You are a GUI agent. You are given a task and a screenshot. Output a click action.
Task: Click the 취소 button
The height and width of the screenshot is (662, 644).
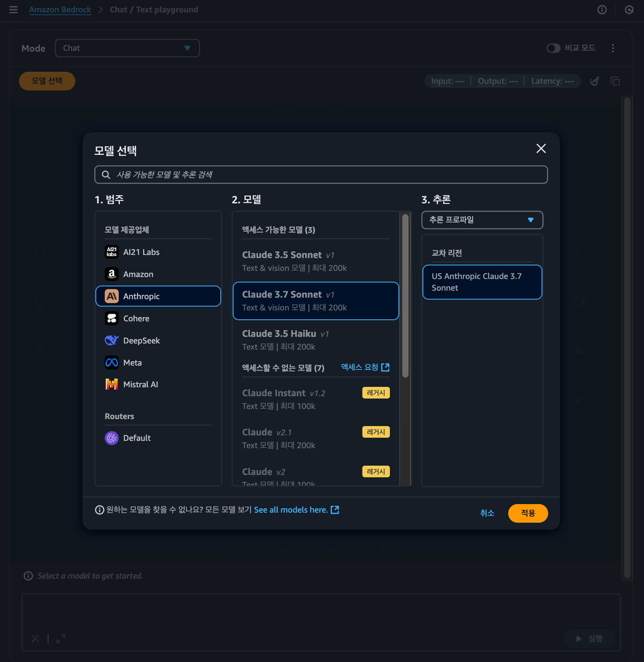click(x=487, y=513)
